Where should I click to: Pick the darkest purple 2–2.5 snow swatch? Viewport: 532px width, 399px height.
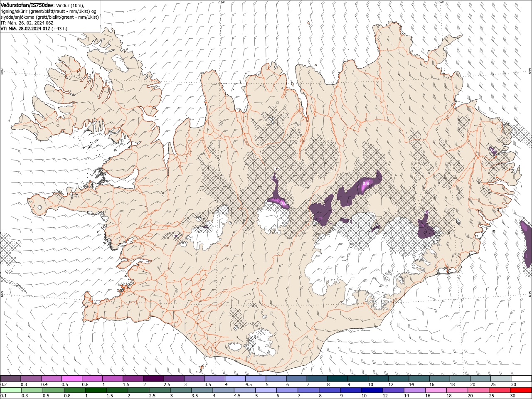click(153, 379)
